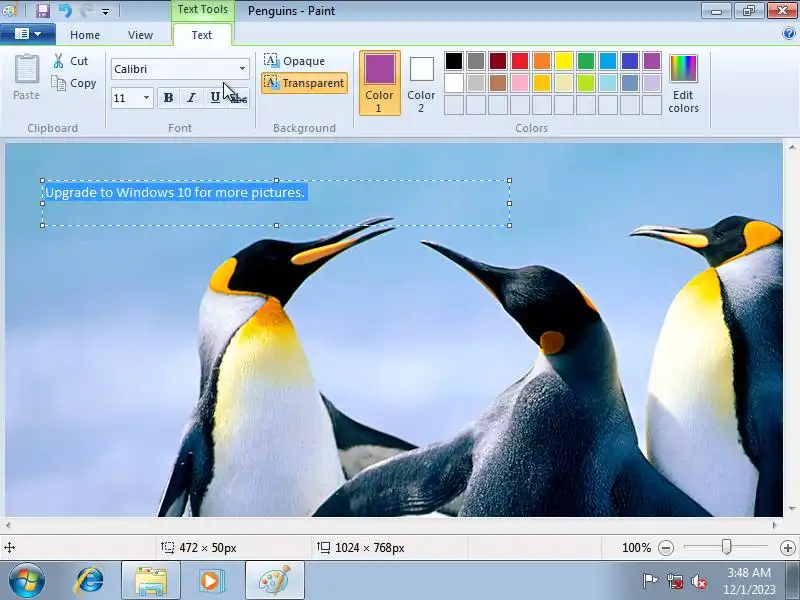Pick the dark red color swatch

[498, 61]
